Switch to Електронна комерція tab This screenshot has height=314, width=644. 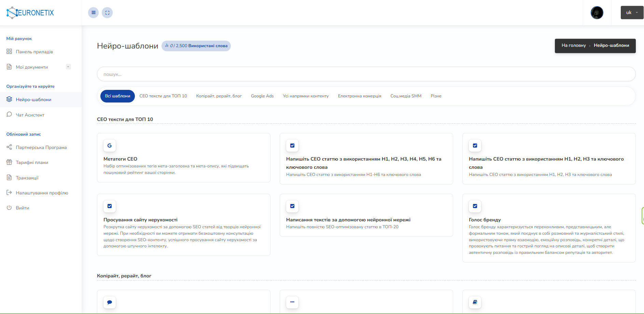[x=359, y=96]
